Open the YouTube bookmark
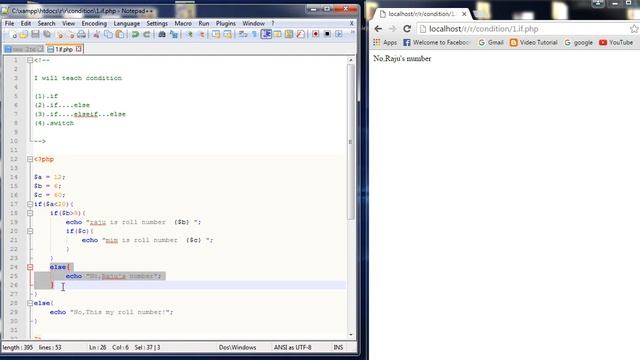The width and height of the screenshot is (640, 360). (x=616, y=42)
